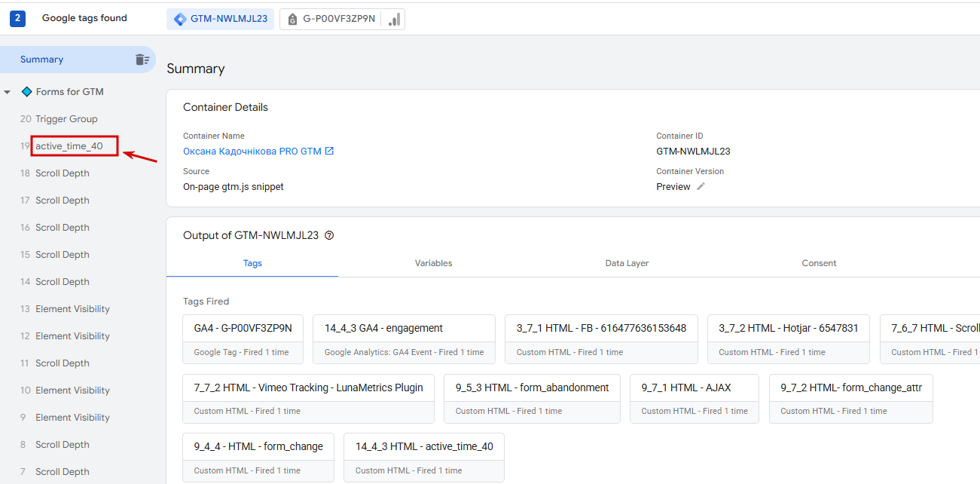Click the help icon beside Output of GTM-NWLMJL23
980x484 pixels.
click(x=329, y=235)
